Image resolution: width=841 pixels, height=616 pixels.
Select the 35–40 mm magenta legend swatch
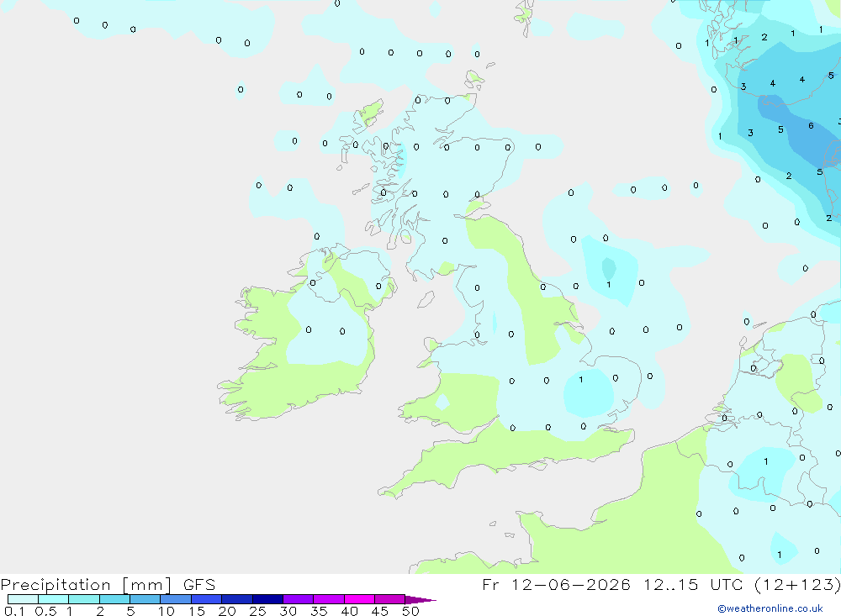tap(328, 599)
